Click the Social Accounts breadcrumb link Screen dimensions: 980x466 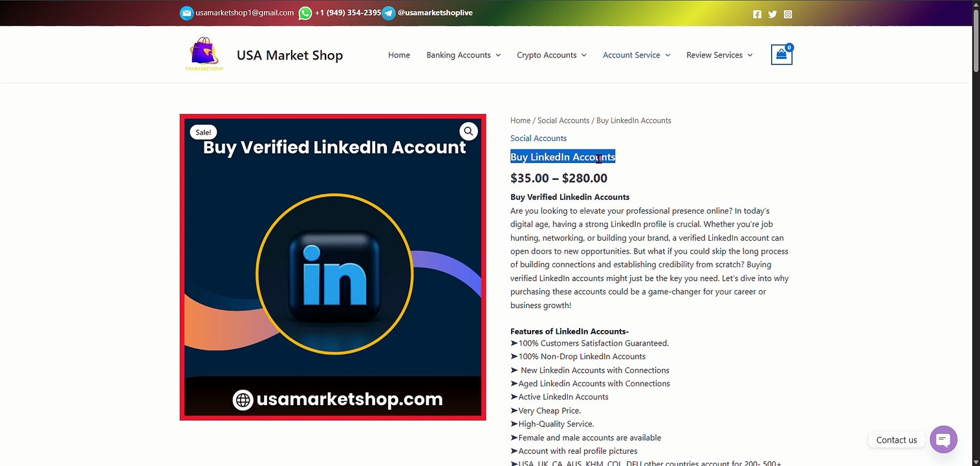coord(563,120)
